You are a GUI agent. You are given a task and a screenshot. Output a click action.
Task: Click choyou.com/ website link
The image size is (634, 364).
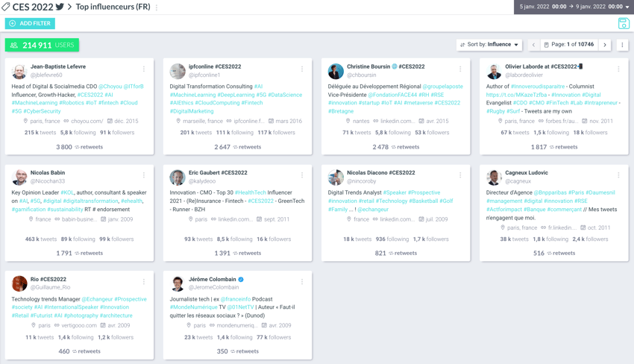87,121
